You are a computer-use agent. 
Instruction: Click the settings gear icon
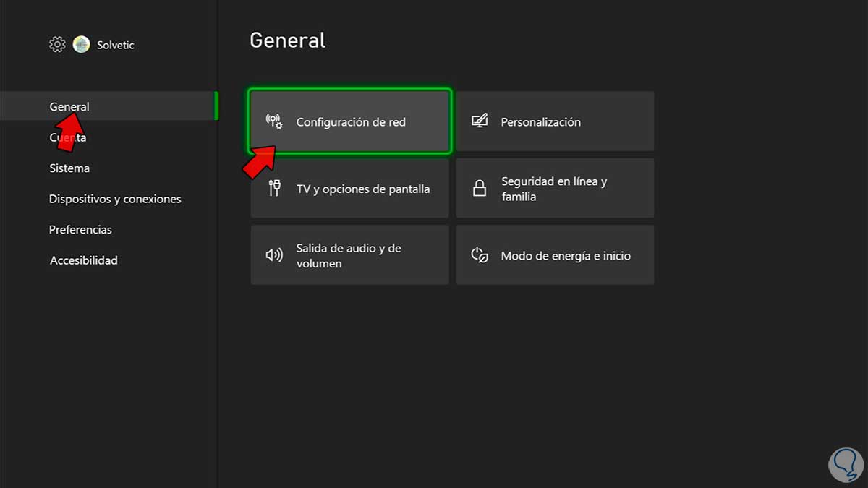57,45
